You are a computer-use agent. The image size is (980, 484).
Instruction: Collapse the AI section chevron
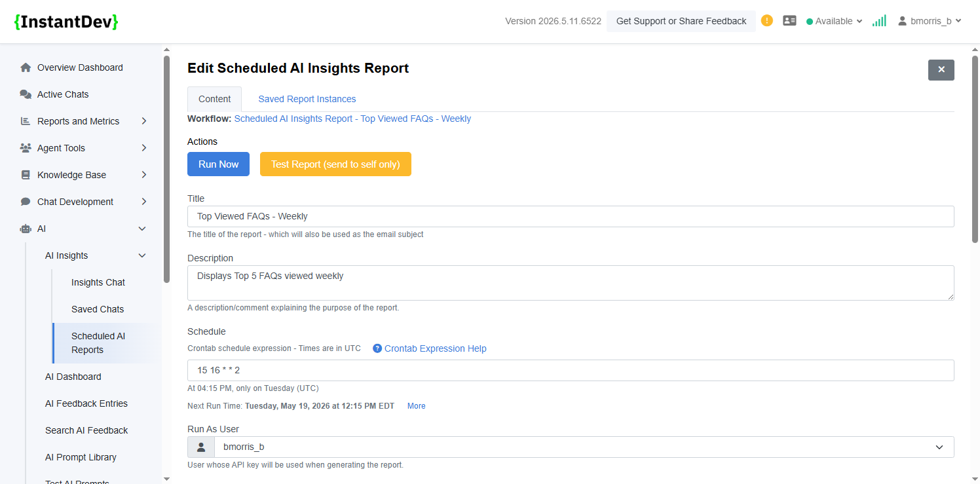[x=142, y=229]
